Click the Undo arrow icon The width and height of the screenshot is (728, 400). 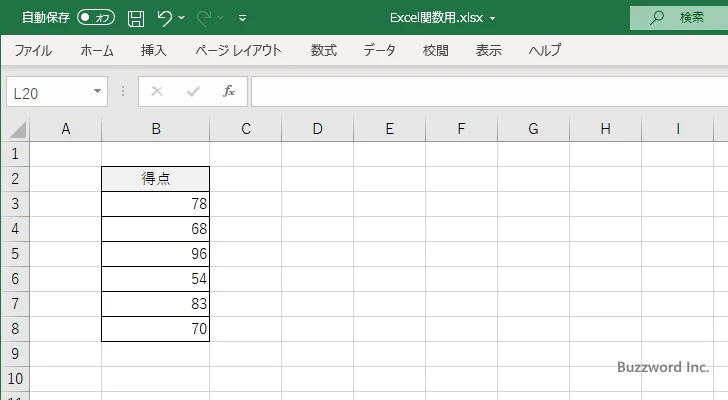164,18
